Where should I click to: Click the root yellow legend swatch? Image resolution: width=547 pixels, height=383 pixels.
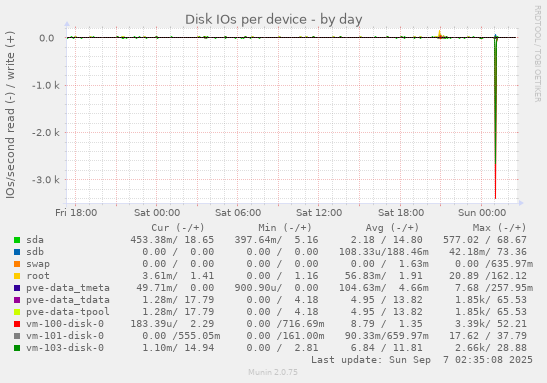(17, 276)
